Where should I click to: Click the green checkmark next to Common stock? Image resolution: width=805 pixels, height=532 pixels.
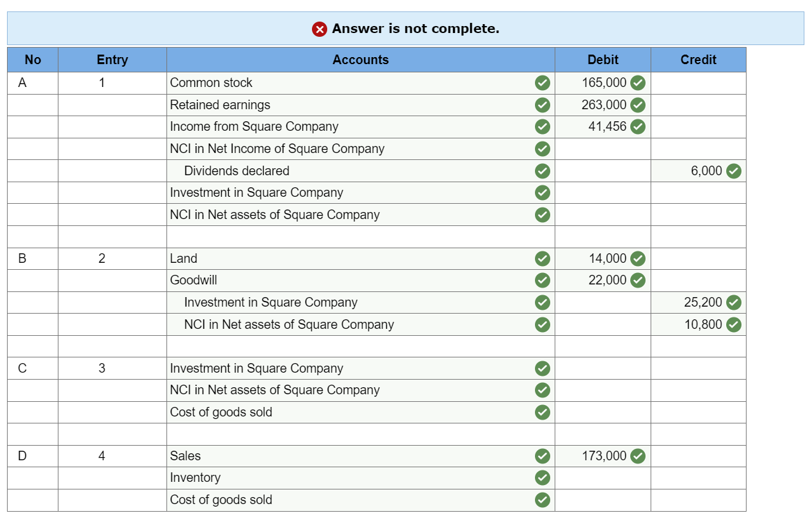coord(543,83)
